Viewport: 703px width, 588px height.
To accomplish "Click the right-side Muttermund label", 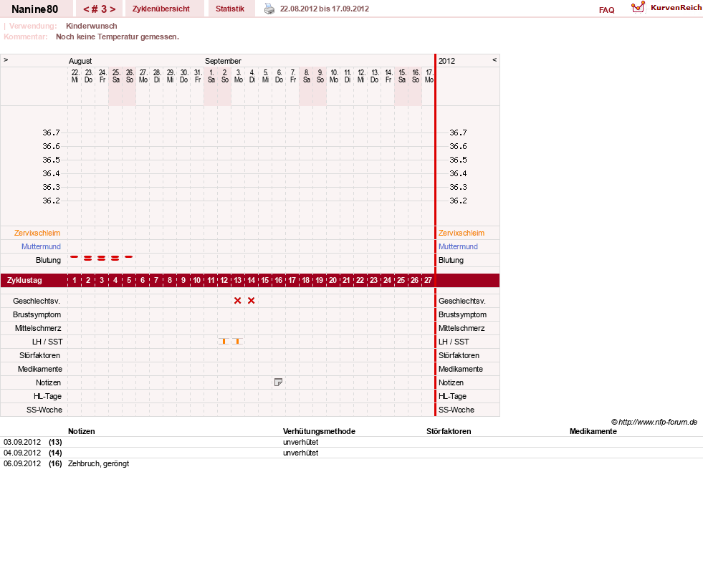I will point(458,246).
